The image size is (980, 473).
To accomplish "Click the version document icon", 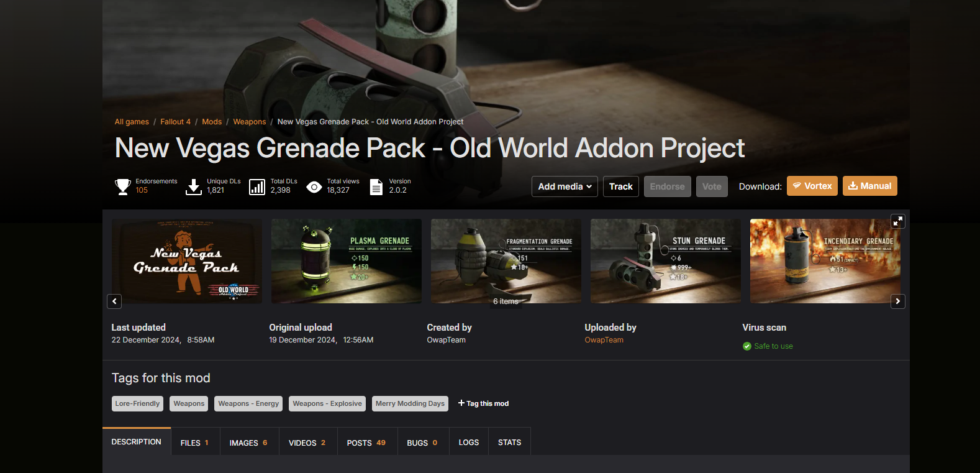I will point(376,187).
